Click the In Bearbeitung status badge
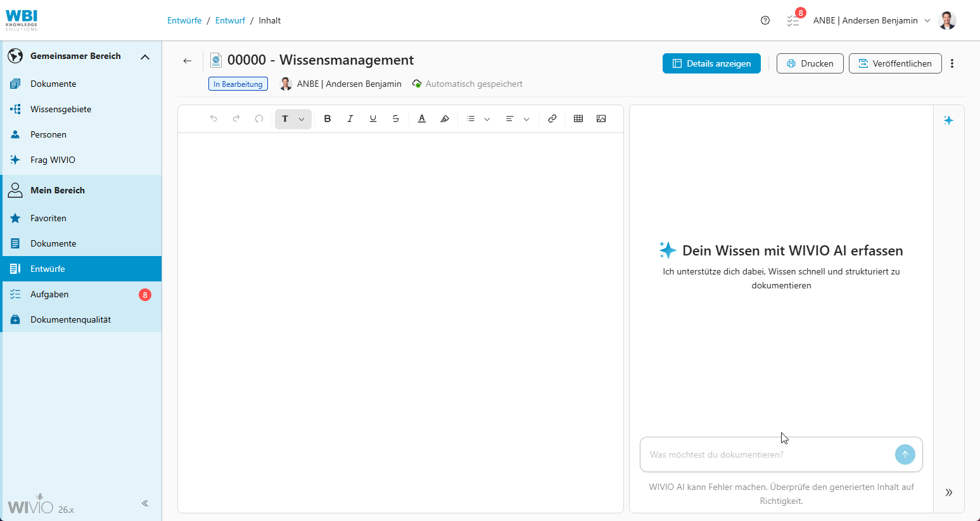The height and width of the screenshot is (521, 980). 238,84
